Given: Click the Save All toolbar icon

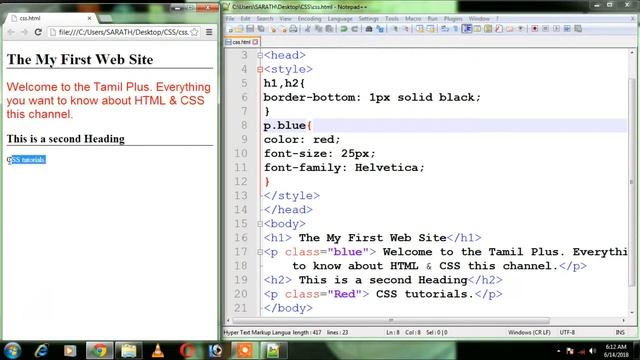Looking at the screenshot, I should click(x=261, y=29).
